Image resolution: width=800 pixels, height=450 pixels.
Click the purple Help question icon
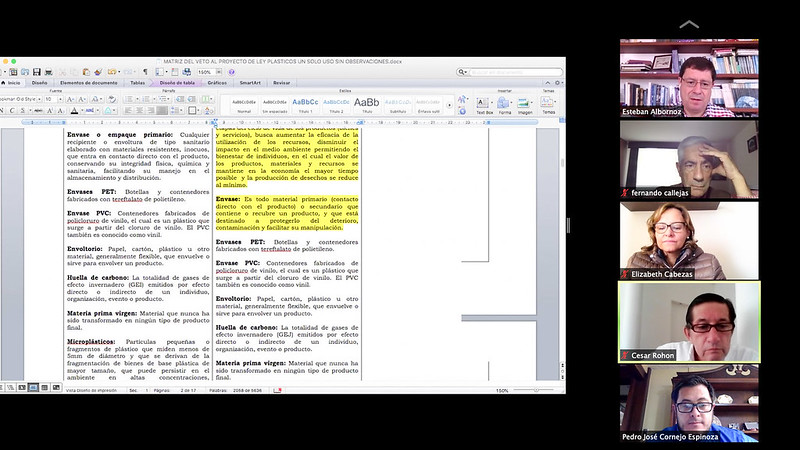(231, 72)
